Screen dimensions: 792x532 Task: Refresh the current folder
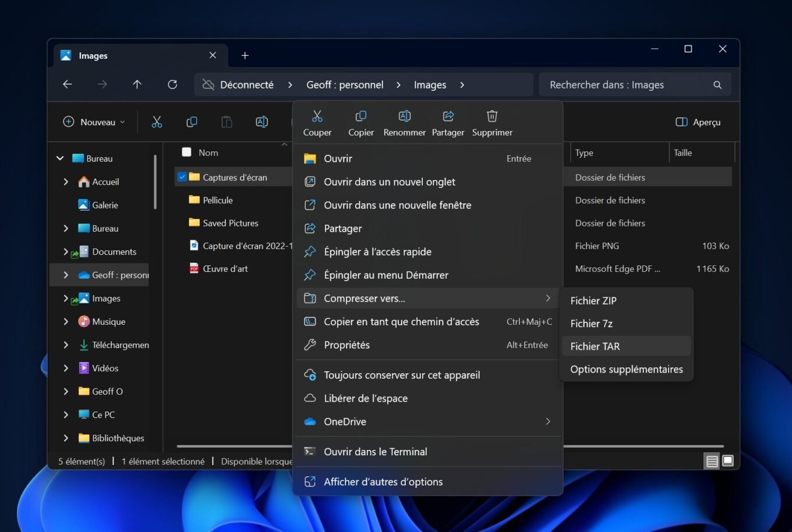pyautogui.click(x=172, y=84)
